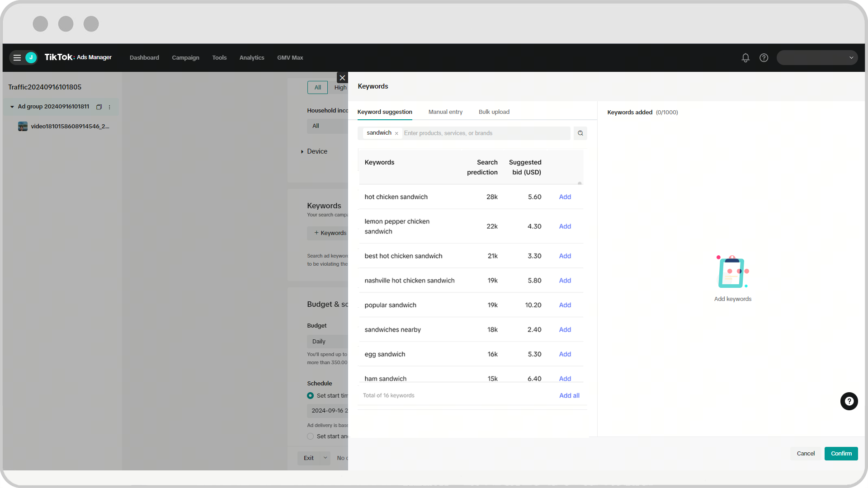Select the Set start time radio button
This screenshot has height=488, width=868.
[310, 396]
